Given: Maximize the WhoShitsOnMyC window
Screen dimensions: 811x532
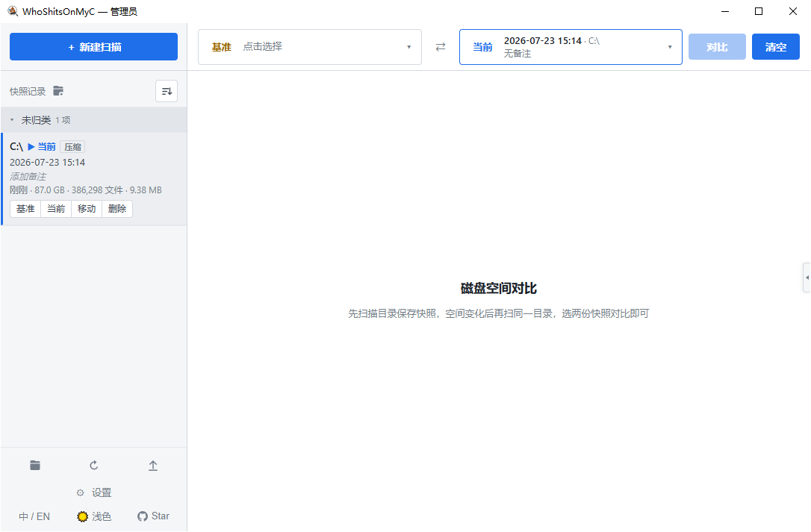Looking at the screenshot, I should pos(759,11).
